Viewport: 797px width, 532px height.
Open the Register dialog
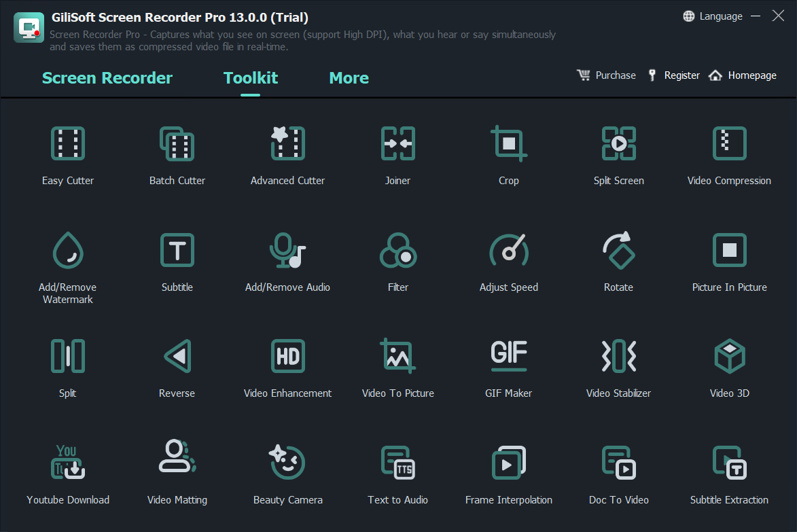tap(673, 75)
